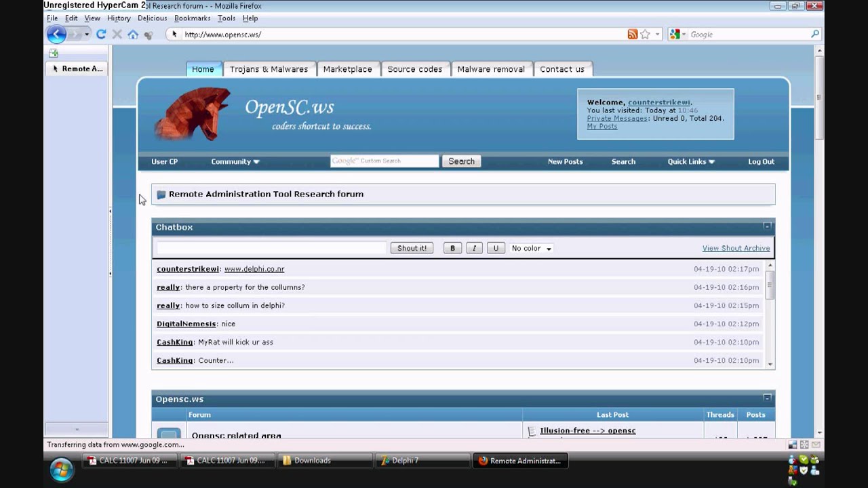The height and width of the screenshot is (488, 868).
Task: Click the New Posts link
Action: pyautogui.click(x=565, y=161)
